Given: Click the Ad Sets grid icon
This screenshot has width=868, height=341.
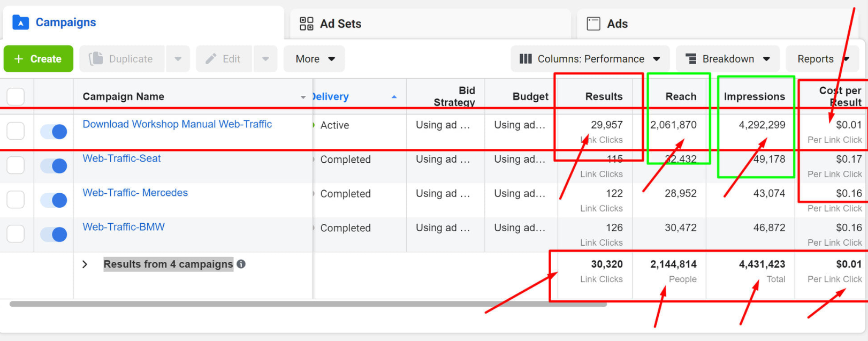Looking at the screenshot, I should pyautogui.click(x=306, y=24).
